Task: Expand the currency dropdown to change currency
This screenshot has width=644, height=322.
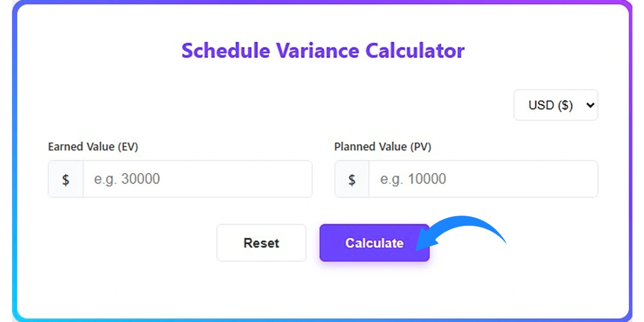Action: coord(556,105)
